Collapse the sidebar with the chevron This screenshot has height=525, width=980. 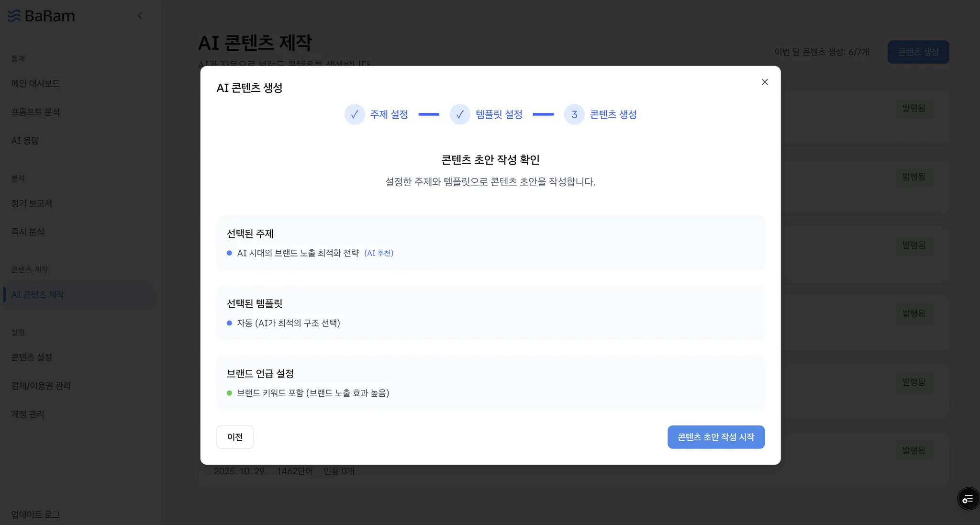point(140,16)
